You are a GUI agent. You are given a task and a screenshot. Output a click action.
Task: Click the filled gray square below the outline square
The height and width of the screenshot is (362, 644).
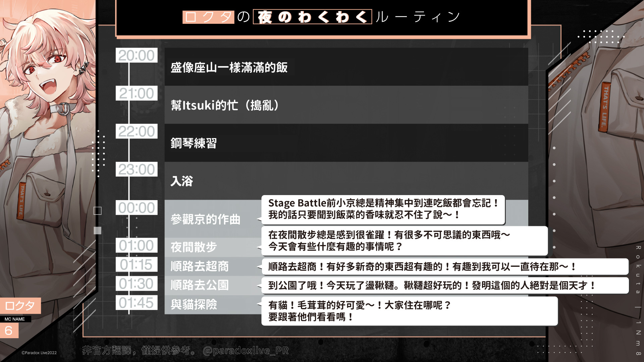(x=97, y=230)
